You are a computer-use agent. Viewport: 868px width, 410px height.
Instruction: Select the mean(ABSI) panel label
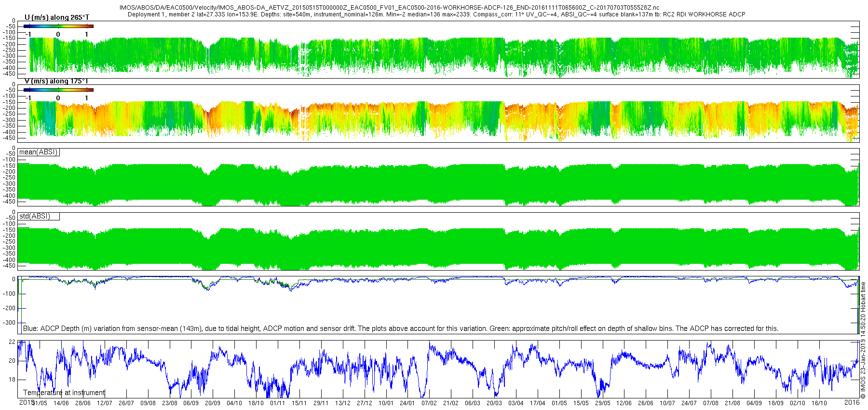click(x=39, y=152)
